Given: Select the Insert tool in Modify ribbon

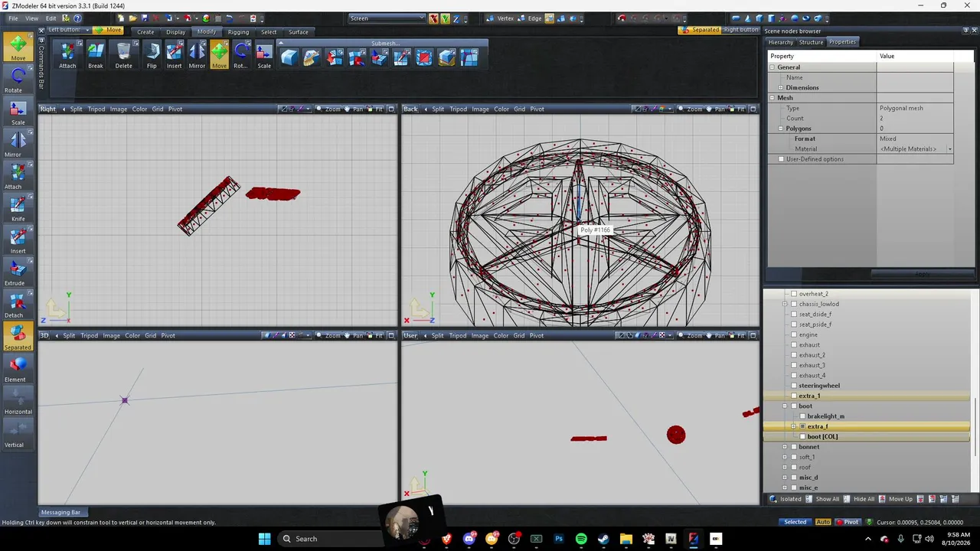Looking at the screenshot, I should point(175,55).
